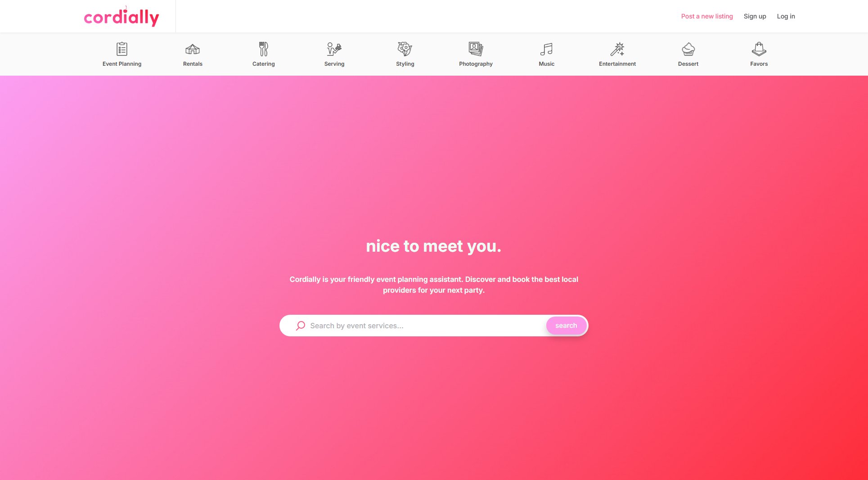Click the Photography pictures icon
This screenshot has width=868, height=480.
476,49
